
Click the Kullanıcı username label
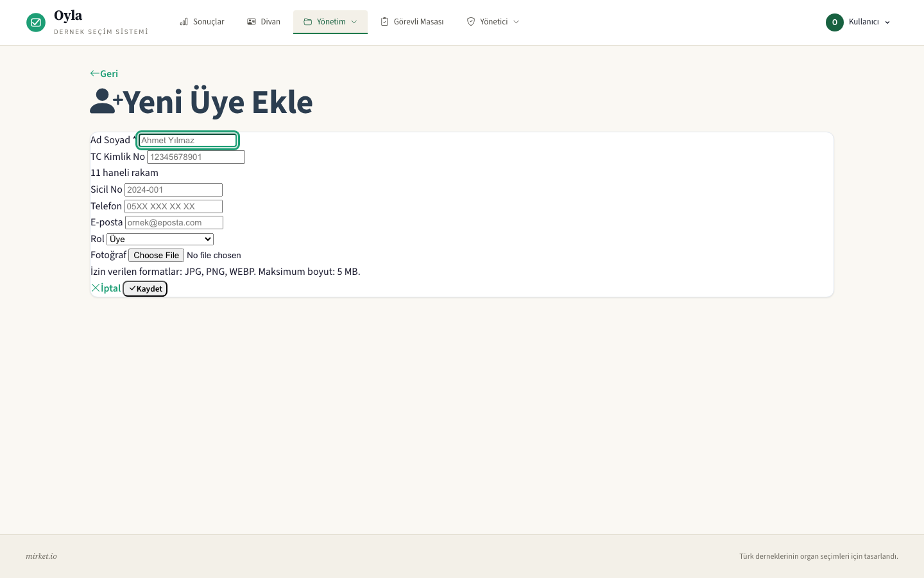(864, 22)
